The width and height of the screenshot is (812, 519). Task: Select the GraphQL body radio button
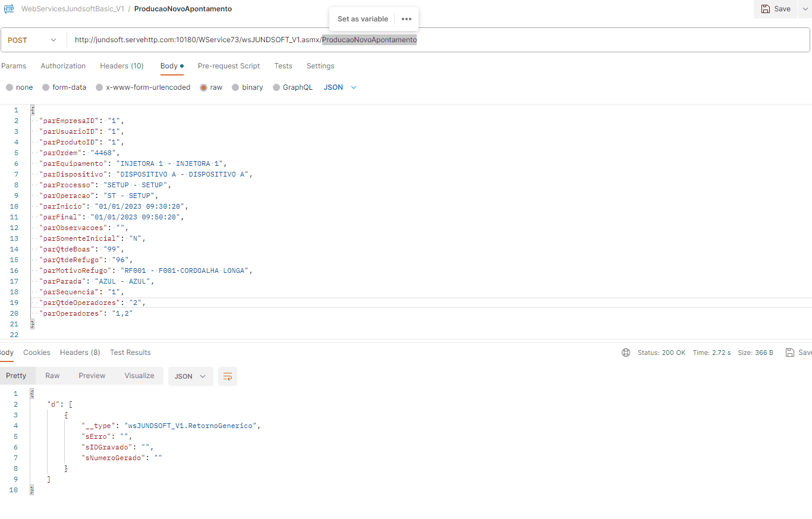point(276,87)
